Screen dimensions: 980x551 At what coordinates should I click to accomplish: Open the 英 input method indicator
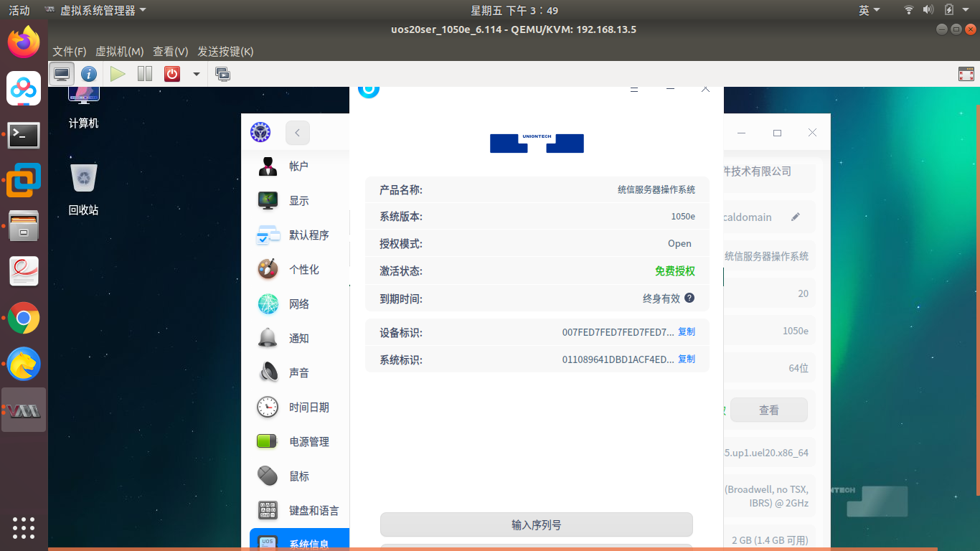coord(869,10)
